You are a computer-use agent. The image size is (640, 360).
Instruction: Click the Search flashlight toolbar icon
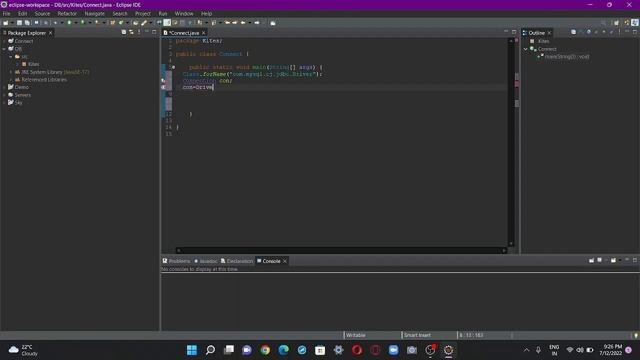[x=144, y=23]
